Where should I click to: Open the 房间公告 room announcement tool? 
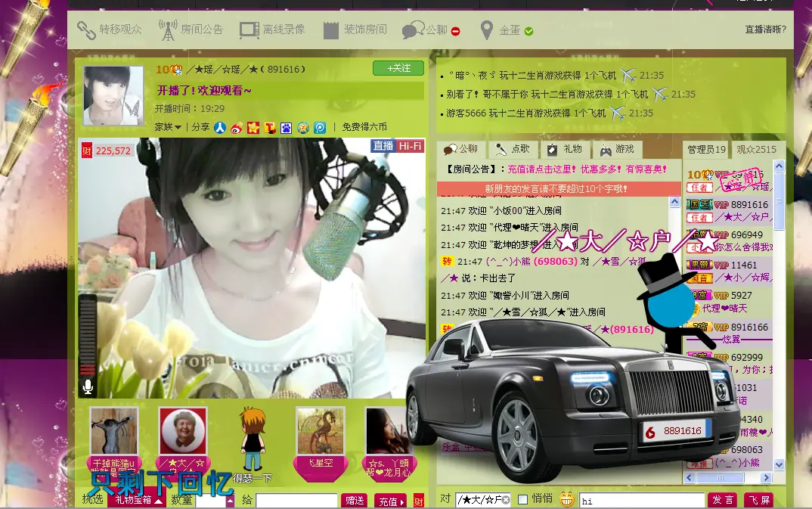coord(191,29)
